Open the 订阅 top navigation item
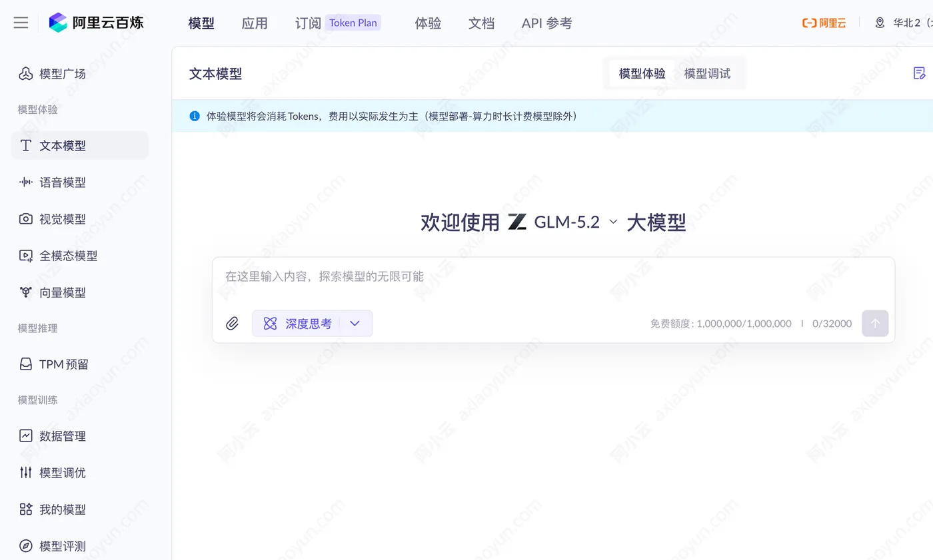 (x=308, y=23)
